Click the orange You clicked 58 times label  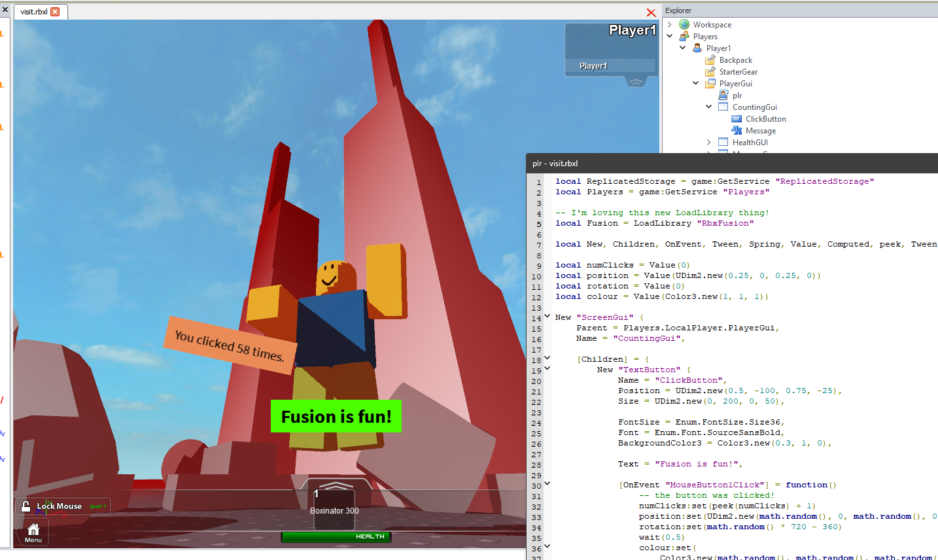coord(230,345)
